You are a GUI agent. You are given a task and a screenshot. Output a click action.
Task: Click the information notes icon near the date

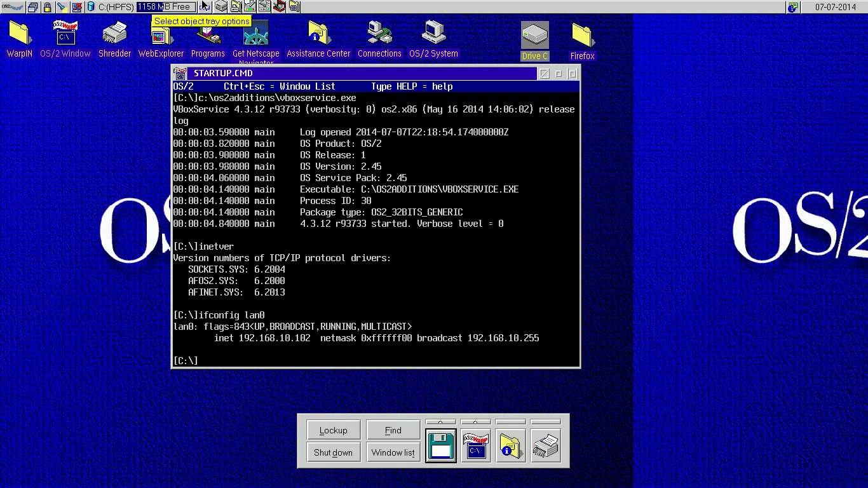pyautogui.click(x=792, y=7)
